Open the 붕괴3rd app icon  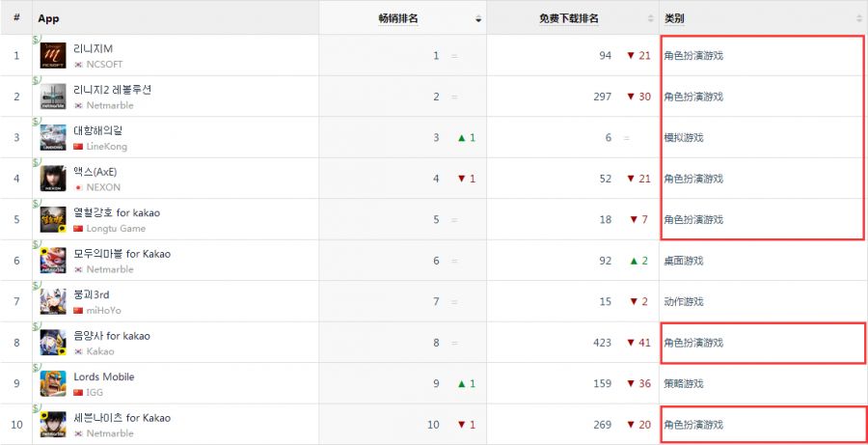tap(53, 302)
